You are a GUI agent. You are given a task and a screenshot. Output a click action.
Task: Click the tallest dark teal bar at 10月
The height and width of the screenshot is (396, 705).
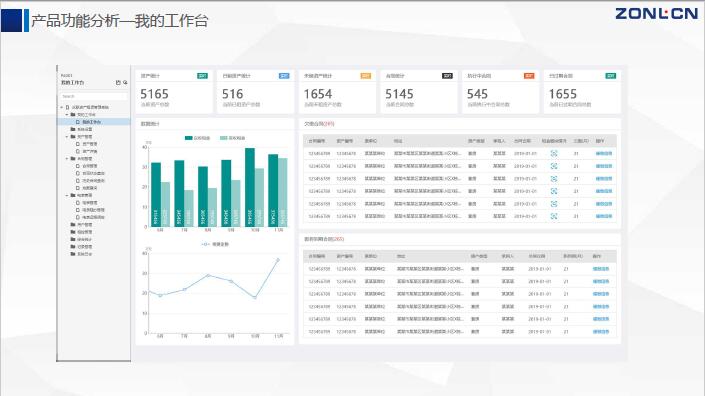[x=250, y=187]
